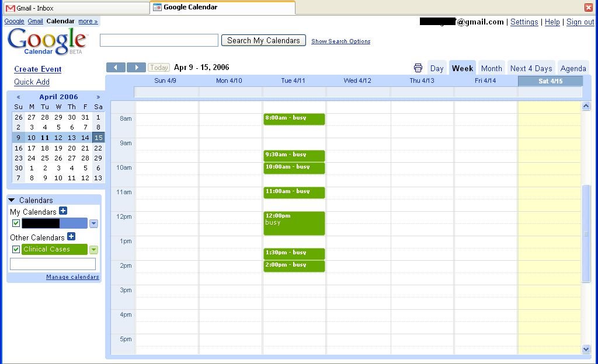Click the green 12:00pm busy event block
Viewport: 598px width, 364px height.
point(294,223)
